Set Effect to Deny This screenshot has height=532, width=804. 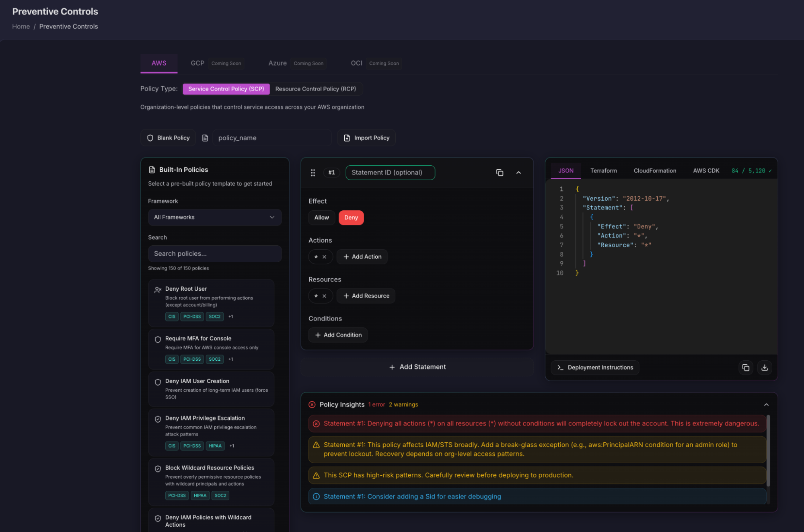(351, 218)
